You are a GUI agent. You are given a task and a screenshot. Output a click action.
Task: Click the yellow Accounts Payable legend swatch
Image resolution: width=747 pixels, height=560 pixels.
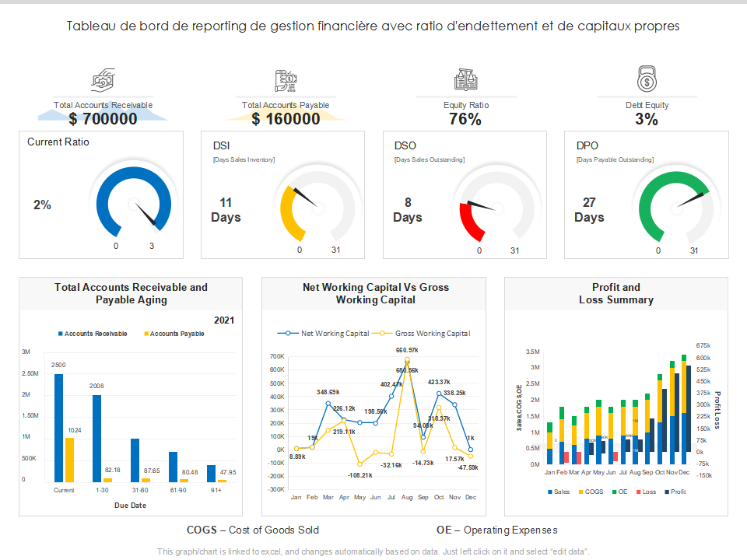146,334
